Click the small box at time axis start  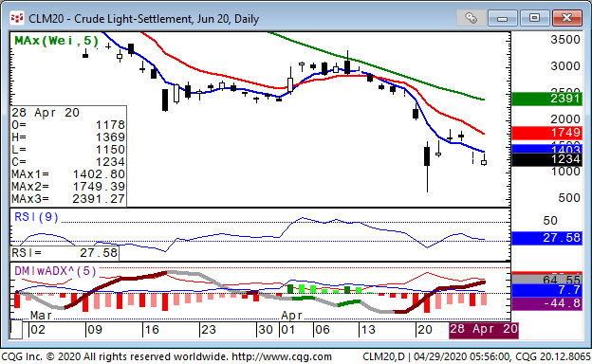pyautogui.click(x=16, y=329)
